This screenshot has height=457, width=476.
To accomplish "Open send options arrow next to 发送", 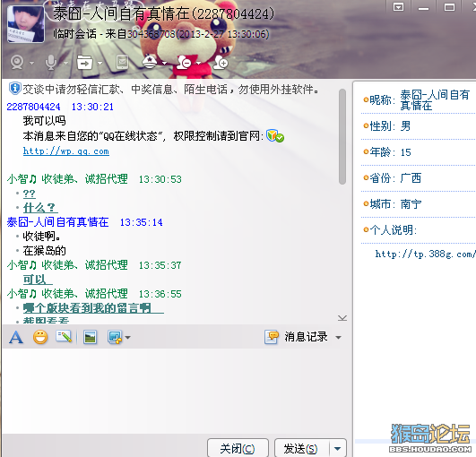I will point(338,448).
